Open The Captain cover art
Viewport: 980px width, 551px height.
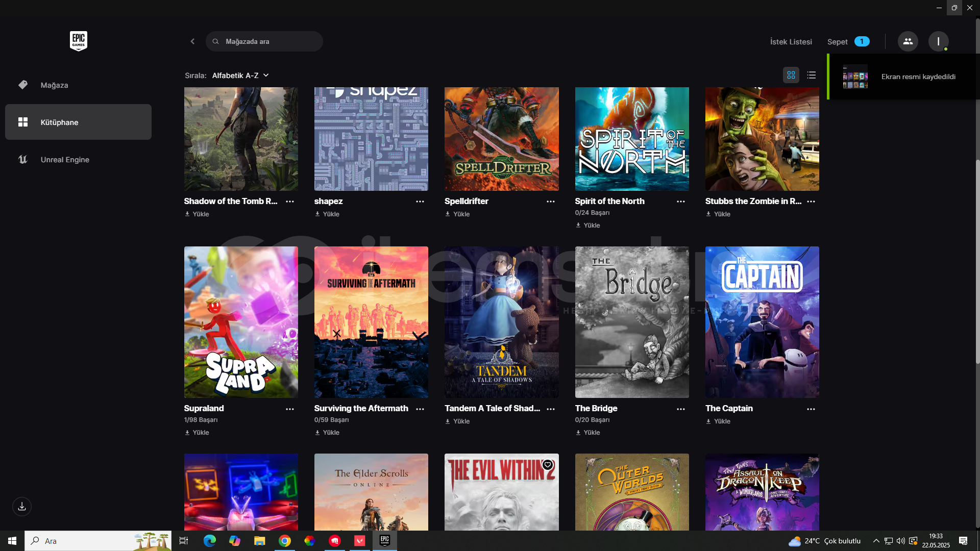pos(762,322)
